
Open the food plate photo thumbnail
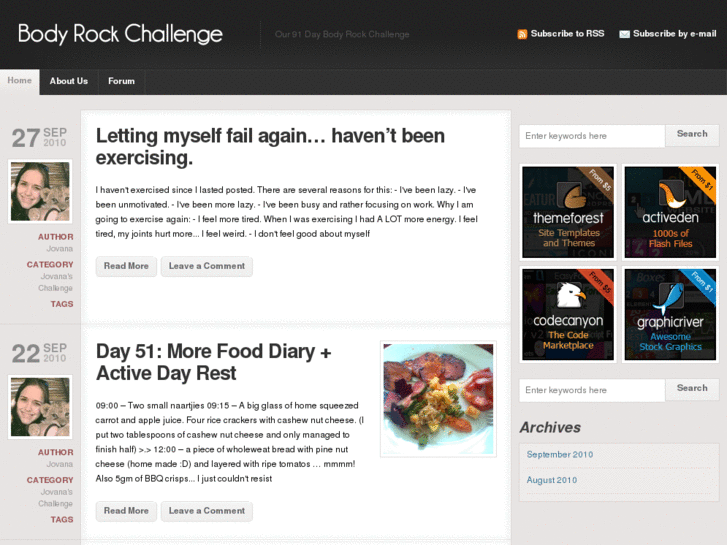click(438, 399)
